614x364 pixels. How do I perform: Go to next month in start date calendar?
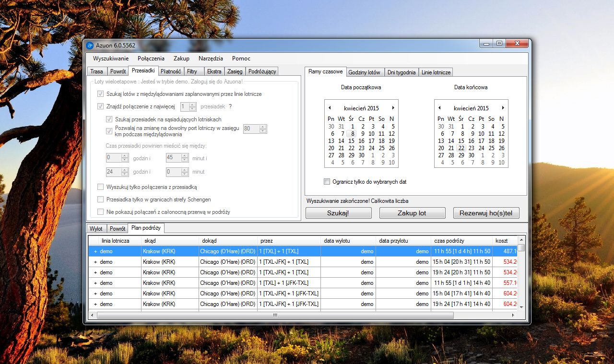(x=393, y=108)
